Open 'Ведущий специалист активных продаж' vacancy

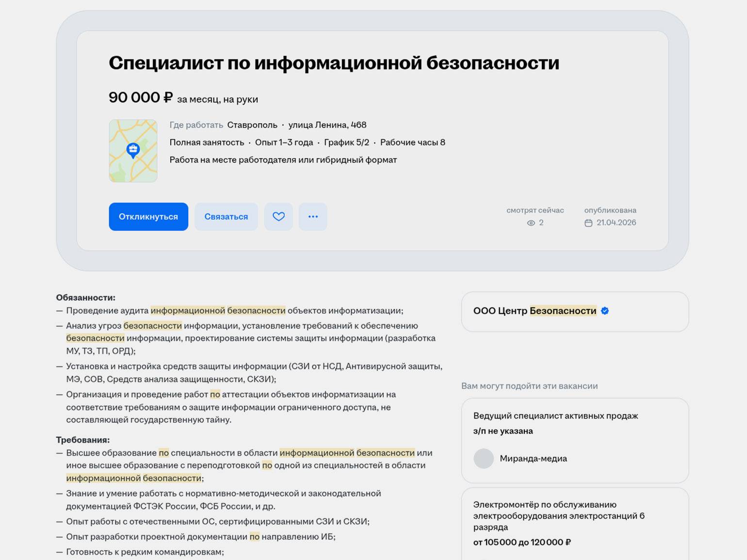pyautogui.click(x=555, y=416)
